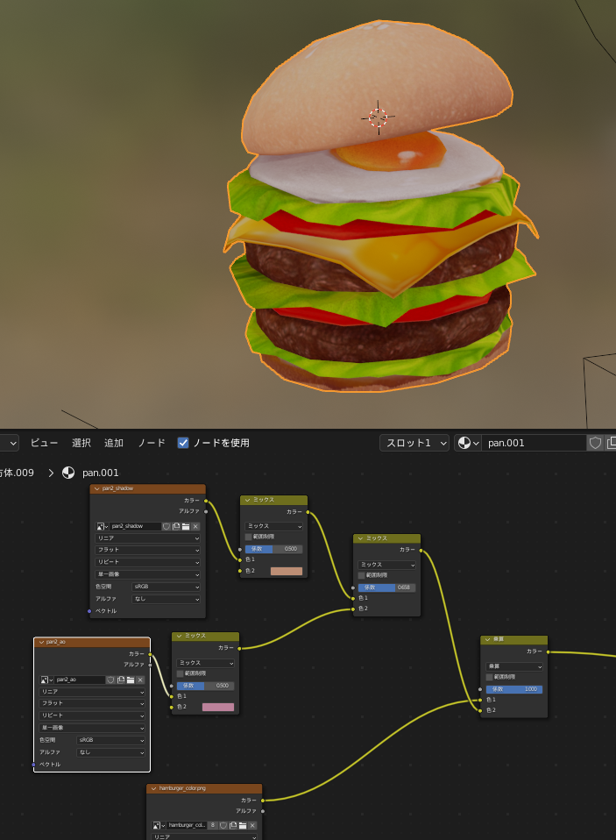616x840 pixels.
Task: Enable 範囲制限 on the 乗算 node
Action: (x=491, y=677)
